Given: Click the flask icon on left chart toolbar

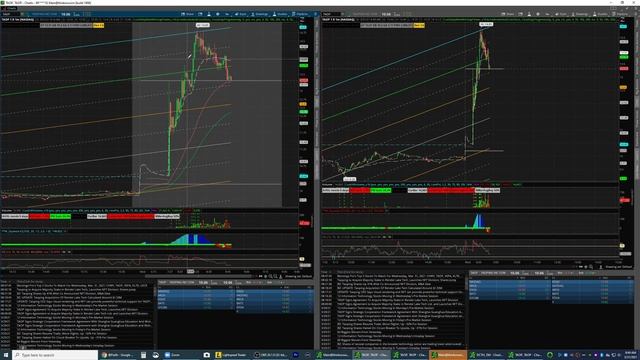Looking at the screenshot, I should click(x=209, y=14).
